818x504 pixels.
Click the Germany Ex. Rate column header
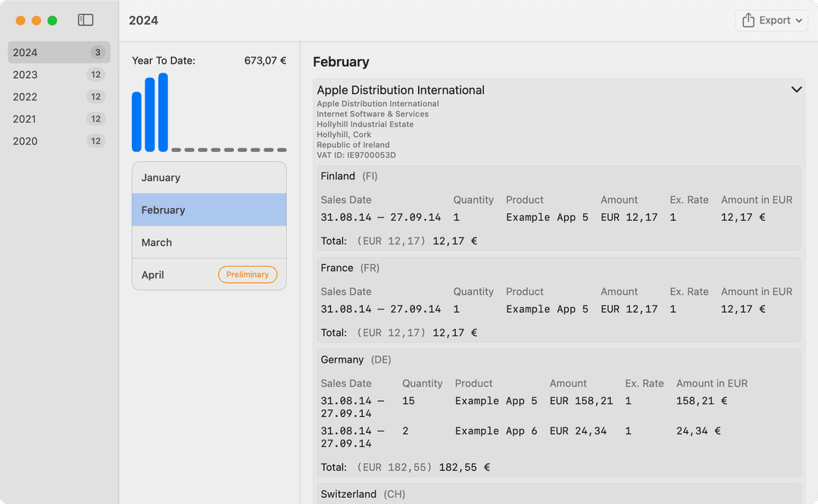coord(645,383)
